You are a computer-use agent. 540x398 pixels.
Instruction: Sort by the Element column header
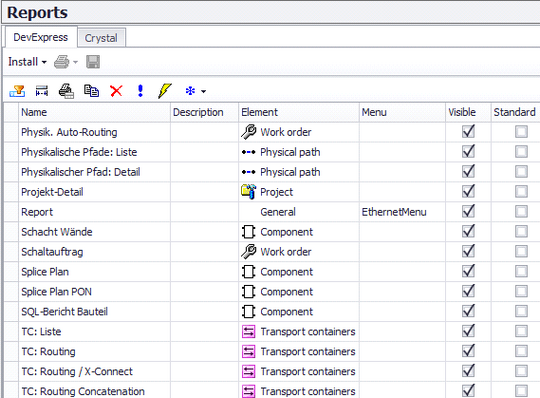coord(299,112)
